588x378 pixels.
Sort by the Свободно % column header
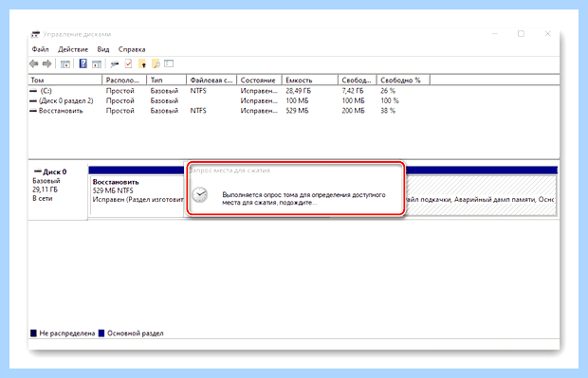[403, 81]
